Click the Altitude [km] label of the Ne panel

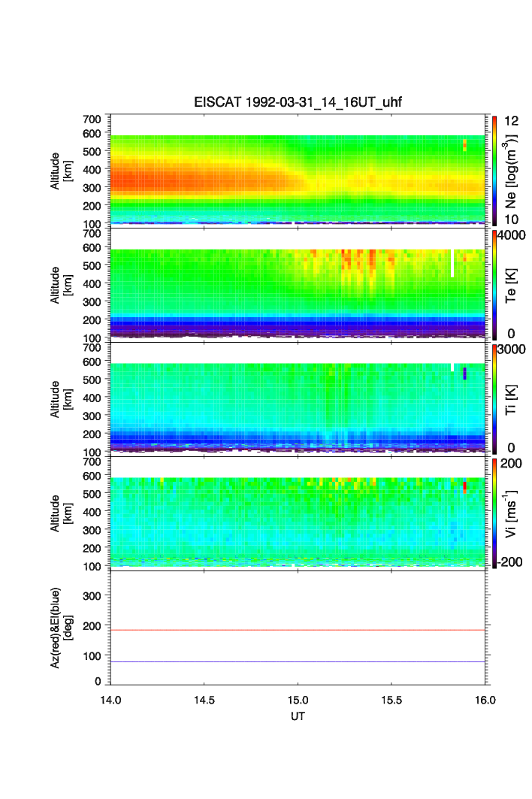click(x=61, y=171)
